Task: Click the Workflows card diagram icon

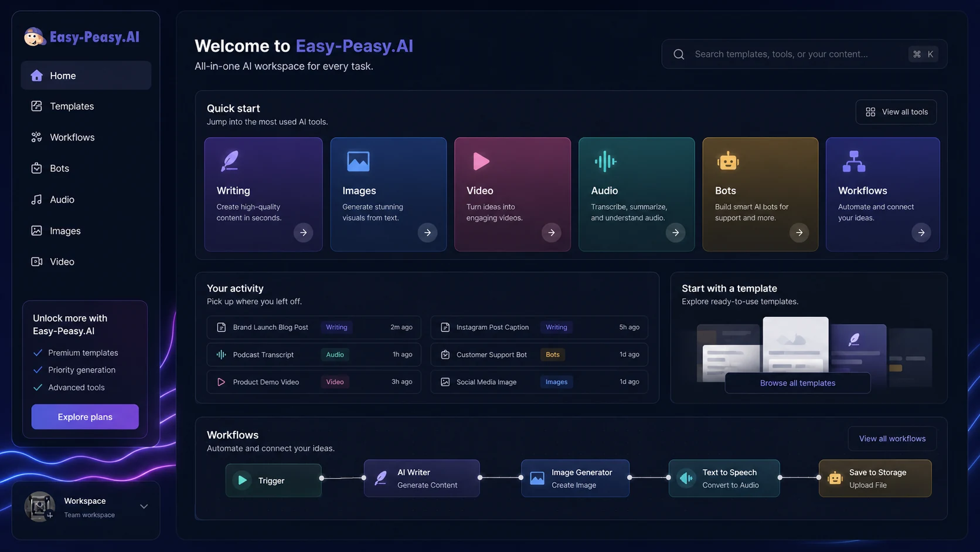Action: click(x=853, y=161)
